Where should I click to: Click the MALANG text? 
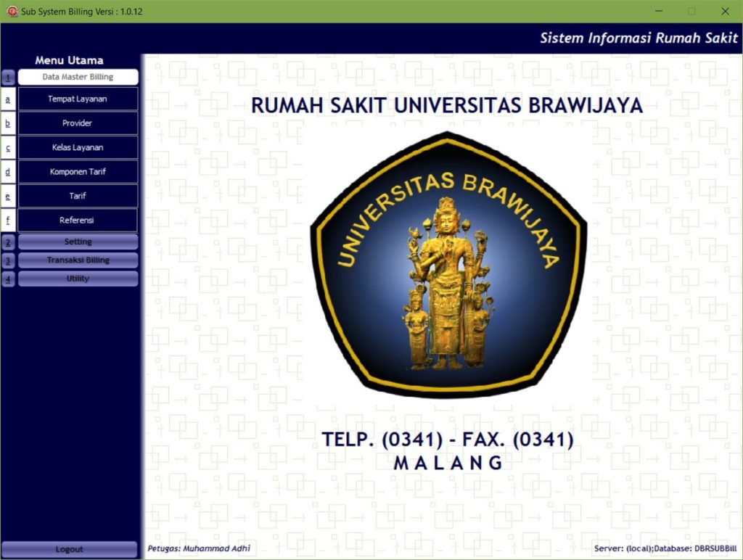click(448, 463)
